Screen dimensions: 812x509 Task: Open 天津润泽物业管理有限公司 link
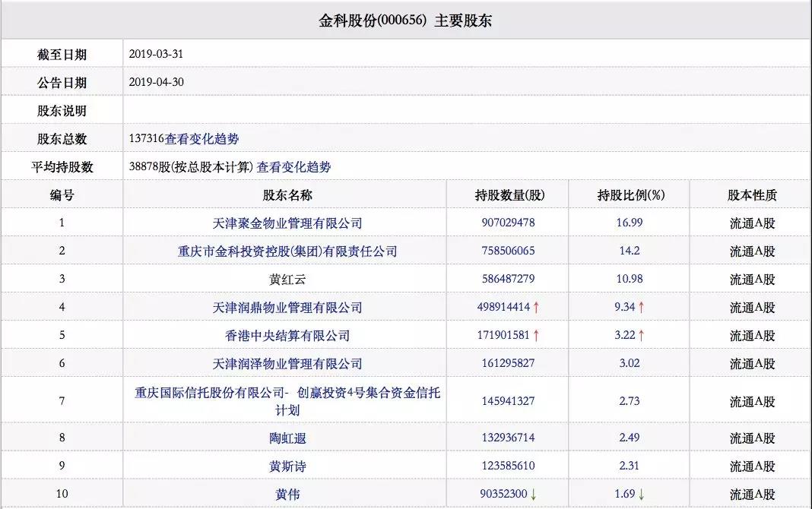[287, 364]
